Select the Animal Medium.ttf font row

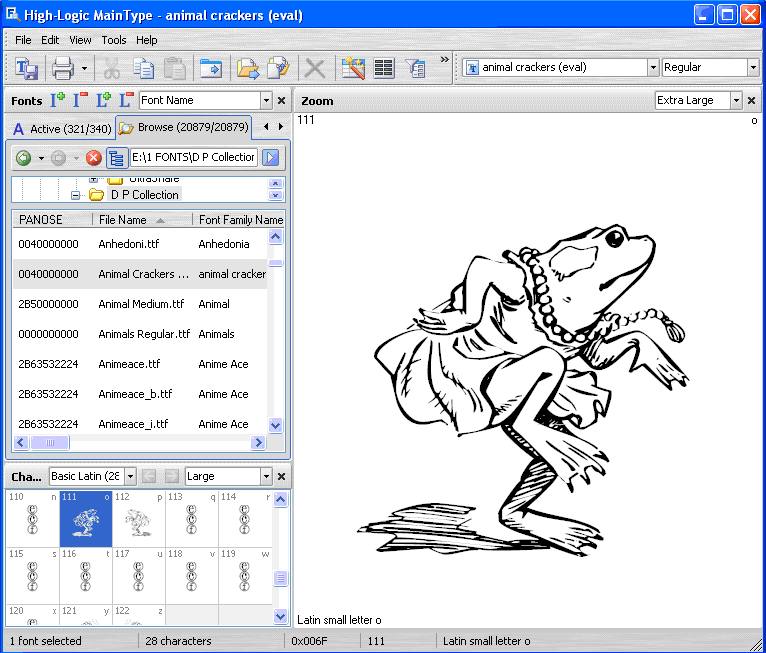tap(140, 304)
